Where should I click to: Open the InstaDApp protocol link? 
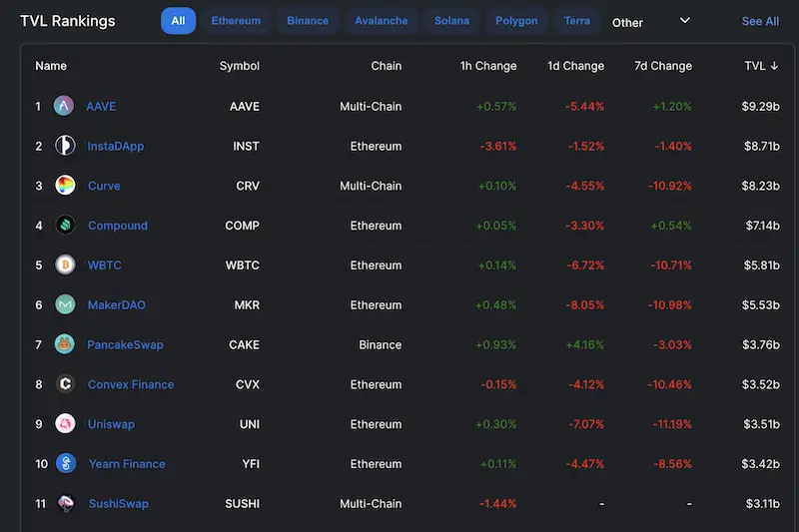pos(116,146)
